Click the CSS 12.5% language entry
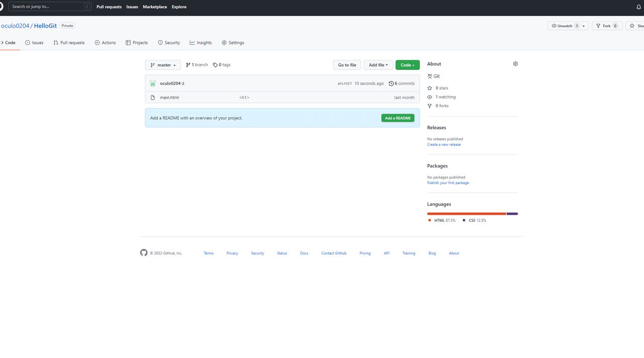This screenshot has width=644, height=358. click(x=474, y=220)
